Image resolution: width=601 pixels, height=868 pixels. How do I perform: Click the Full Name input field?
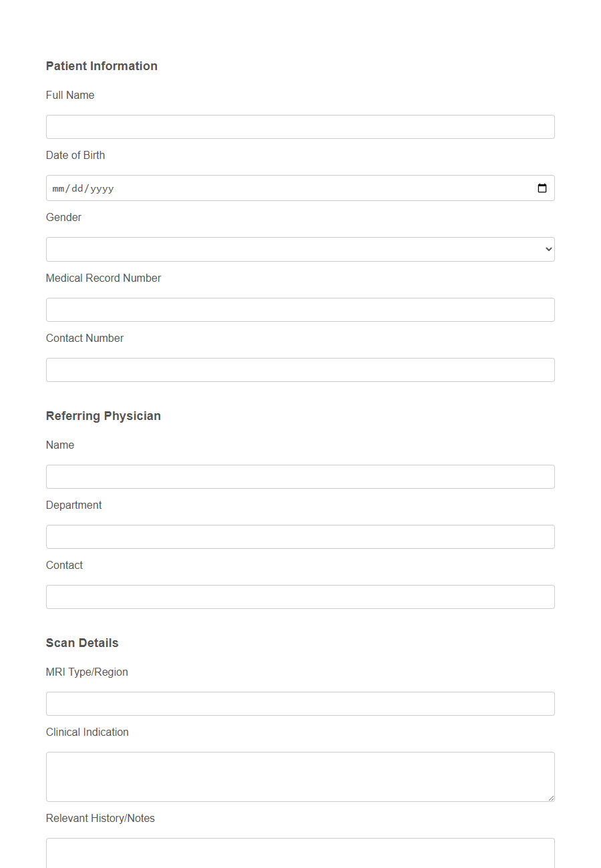pyautogui.click(x=300, y=126)
